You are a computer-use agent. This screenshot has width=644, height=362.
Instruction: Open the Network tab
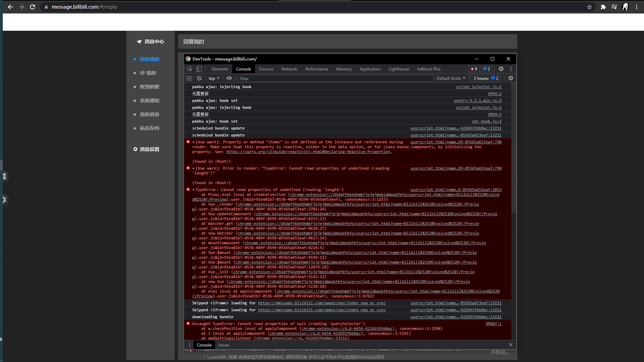pos(289,69)
